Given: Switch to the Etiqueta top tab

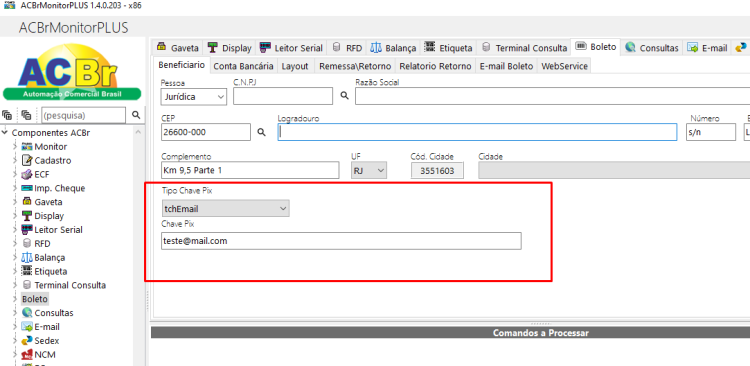Looking at the screenshot, I should [448, 48].
